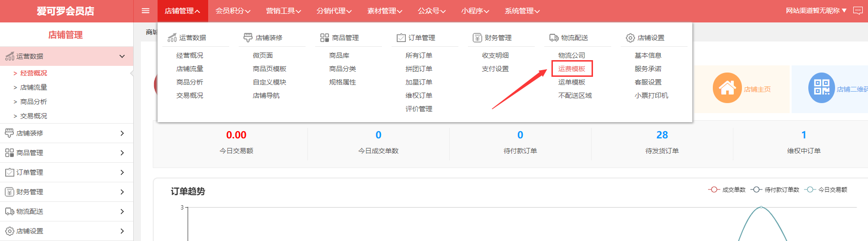Click the message icon in top right
Viewport: 868px width, 241px height.
click(857, 11)
